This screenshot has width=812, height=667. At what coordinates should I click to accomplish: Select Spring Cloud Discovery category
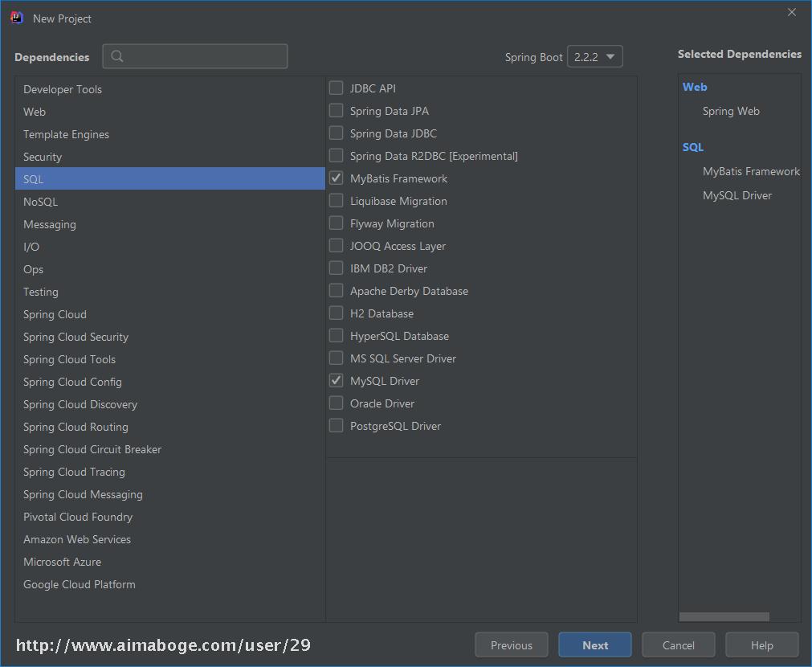pyautogui.click(x=170, y=404)
